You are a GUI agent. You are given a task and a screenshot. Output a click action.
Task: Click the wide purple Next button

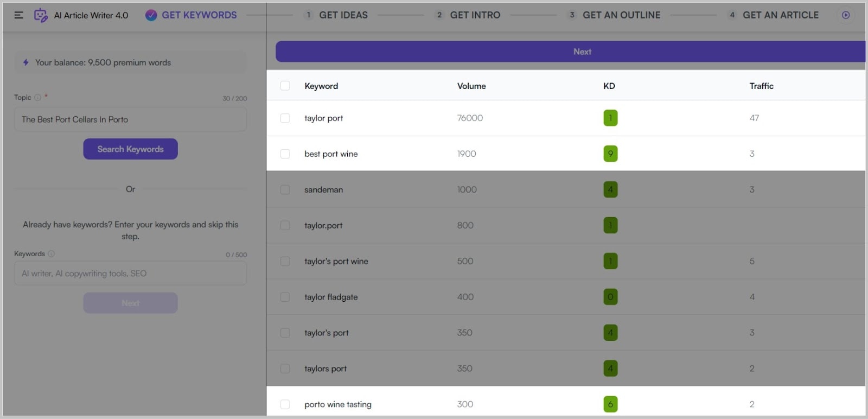point(570,52)
